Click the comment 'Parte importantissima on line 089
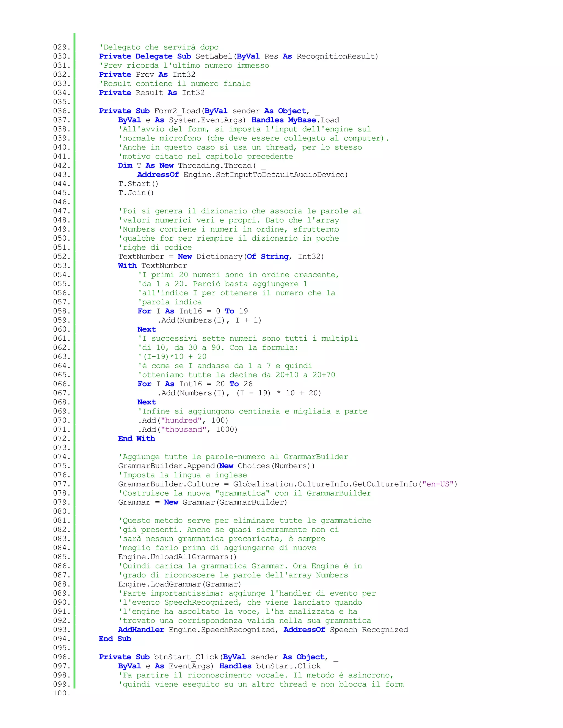Viewport: 563px width, 728px height. (247, 593)
